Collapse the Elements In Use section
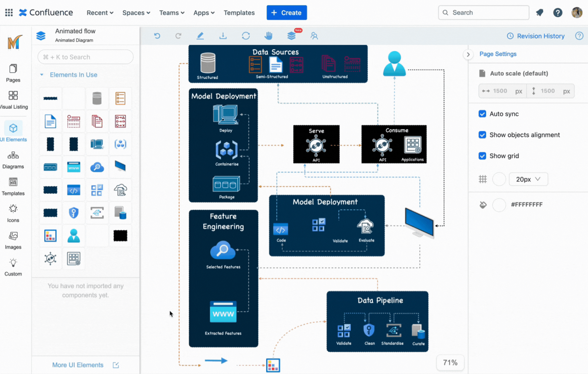The height and width of the screenshot is (374, 588). click(x=42, y=75)
